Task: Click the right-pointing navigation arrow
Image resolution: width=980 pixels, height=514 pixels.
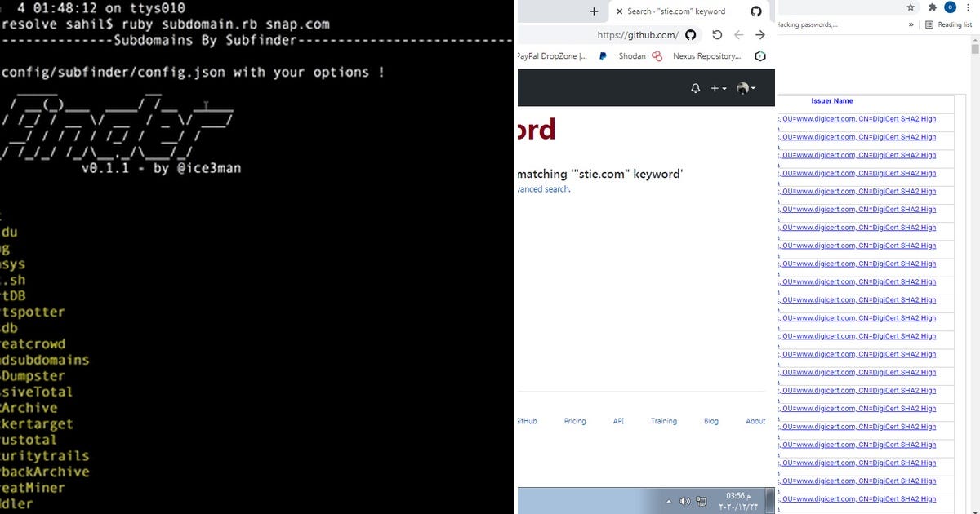Action: [760, 35]
